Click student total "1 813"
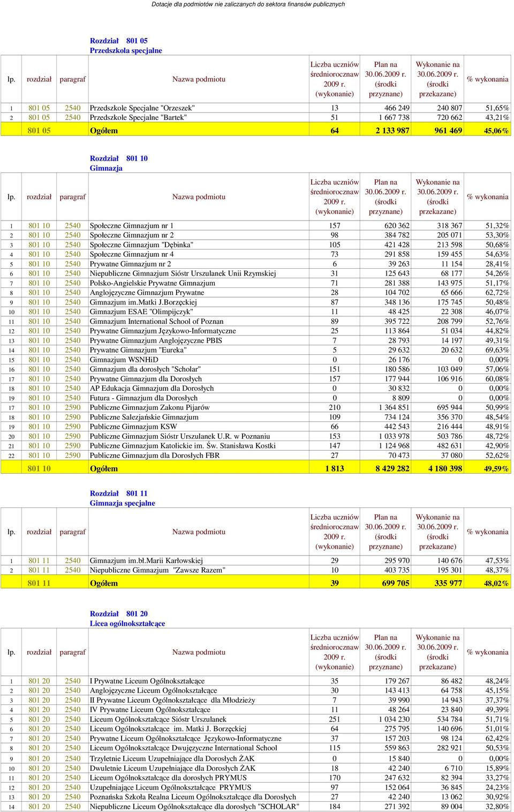 (335, 470)
